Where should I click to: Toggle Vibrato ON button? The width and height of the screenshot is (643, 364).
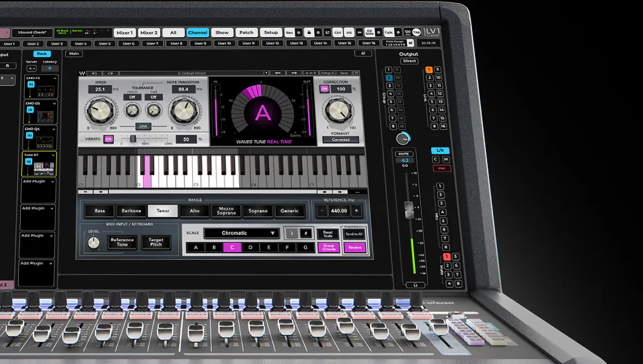tap(108, 139)
